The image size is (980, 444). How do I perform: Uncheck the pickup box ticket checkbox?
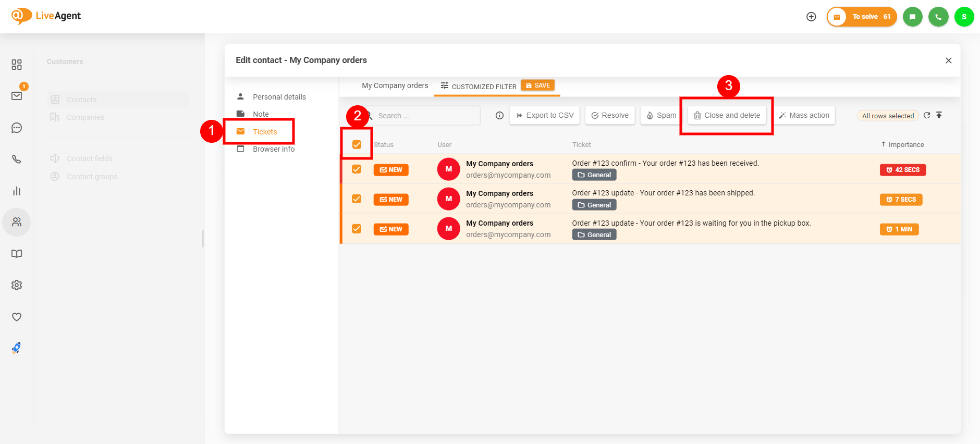(x=357, y=229)
